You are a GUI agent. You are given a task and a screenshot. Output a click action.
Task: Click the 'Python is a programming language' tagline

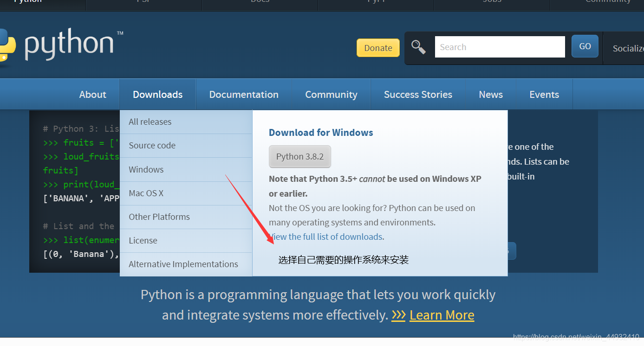(318, 305)
